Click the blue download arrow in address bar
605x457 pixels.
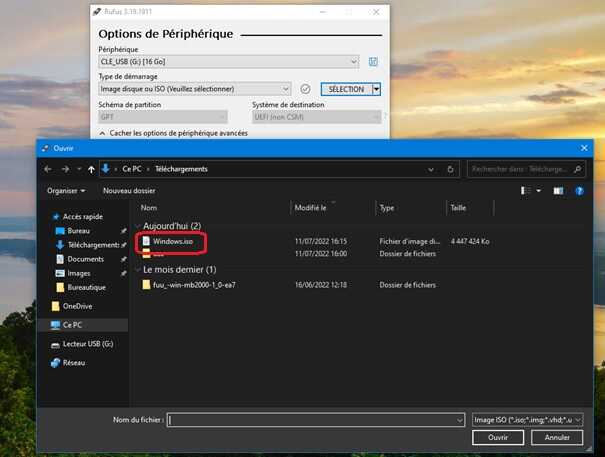tap(106, 168)
